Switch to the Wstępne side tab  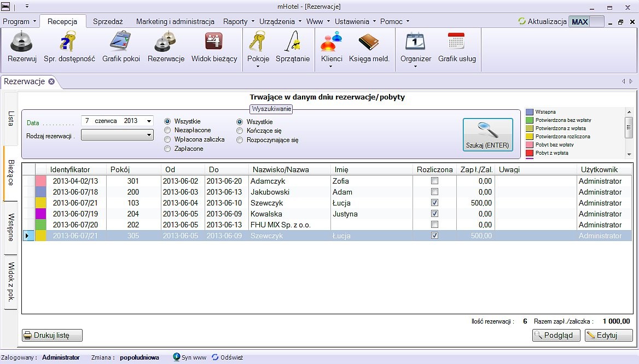[11, 227]
